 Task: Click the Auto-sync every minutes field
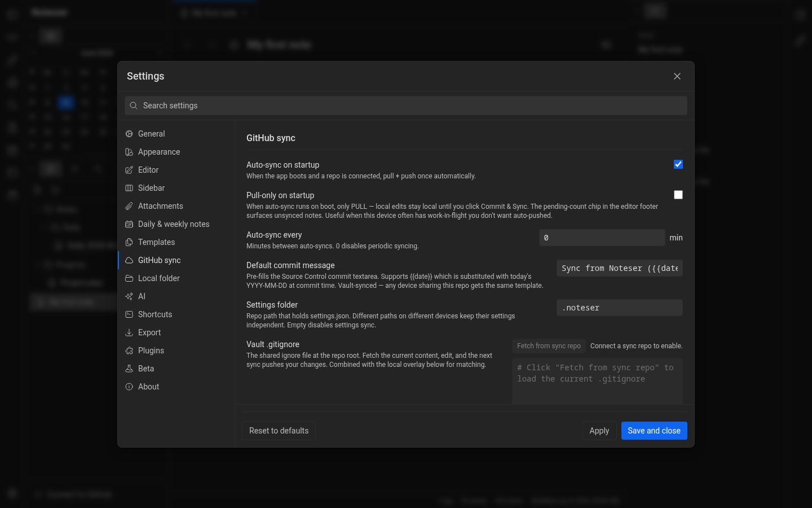pos(602,238)
